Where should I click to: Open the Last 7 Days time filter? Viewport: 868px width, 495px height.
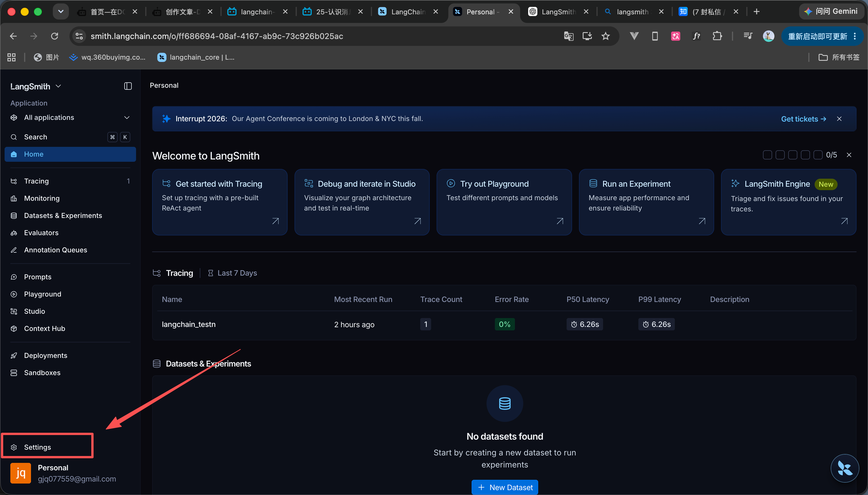pyautogui.click(x=232, y=273)
